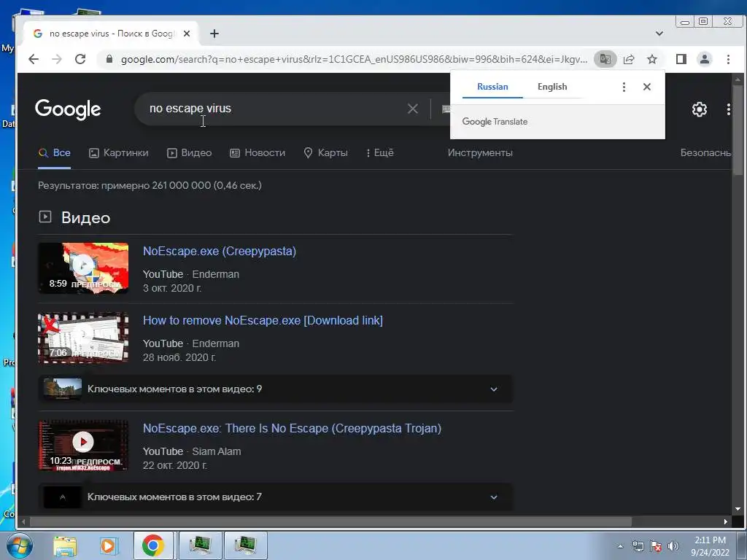Open Action Center flag tray icon
Viewport: 747px width, 560px height.
coord(656,546)
